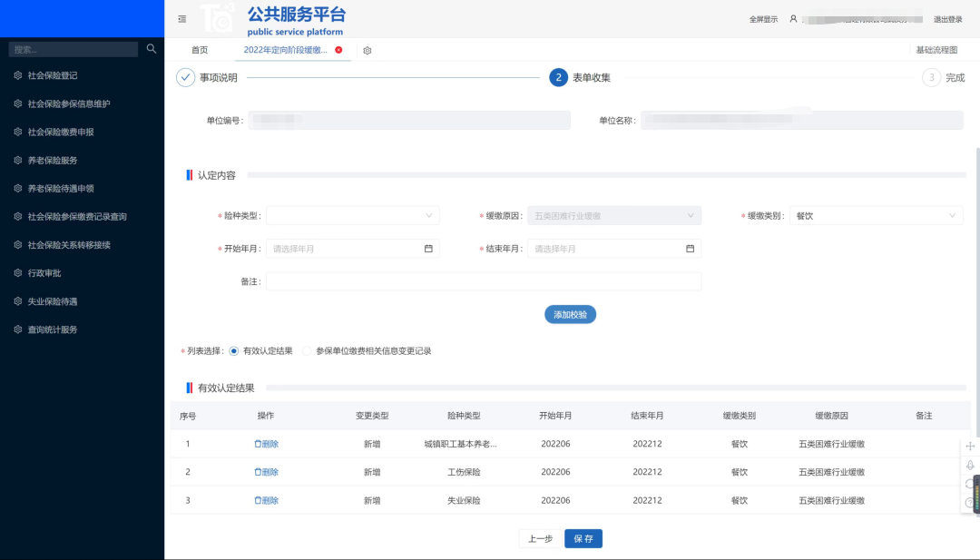Delete the 工伤保险 row via trash icon
Image resolution: width=980 pixels, height=560 pixels.
pos(266,471)
